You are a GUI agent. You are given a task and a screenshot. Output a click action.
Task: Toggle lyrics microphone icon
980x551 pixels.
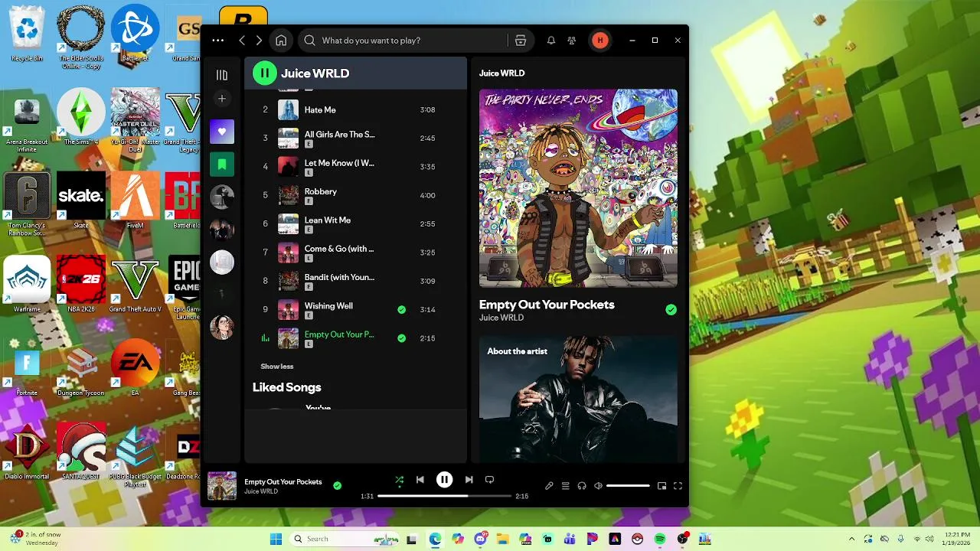click(x=549, y=486)
